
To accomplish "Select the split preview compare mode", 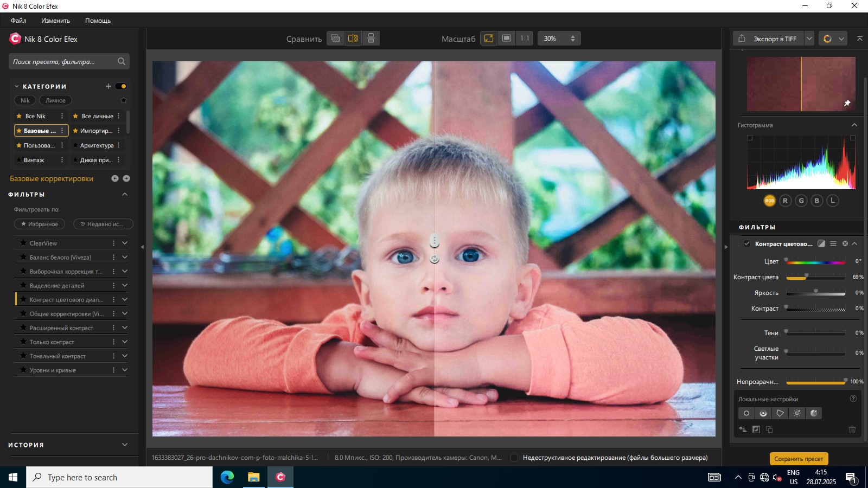I will [353, 38].
